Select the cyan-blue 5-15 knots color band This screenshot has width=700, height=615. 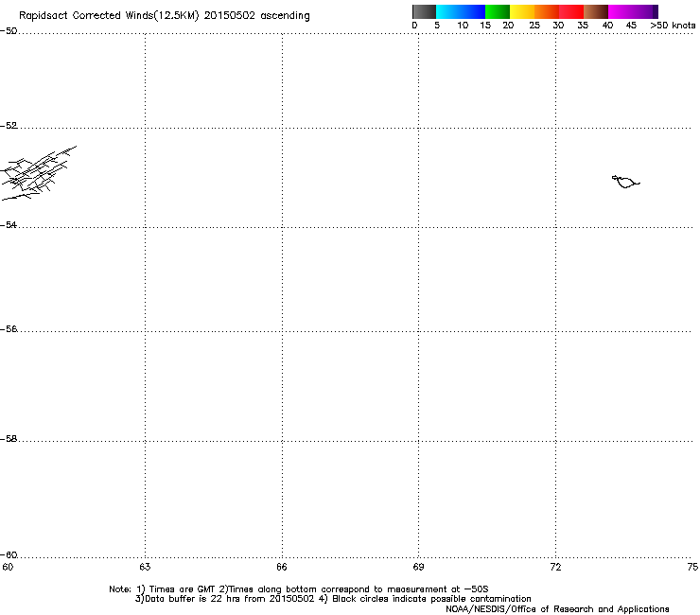click(x=461, y=11)
